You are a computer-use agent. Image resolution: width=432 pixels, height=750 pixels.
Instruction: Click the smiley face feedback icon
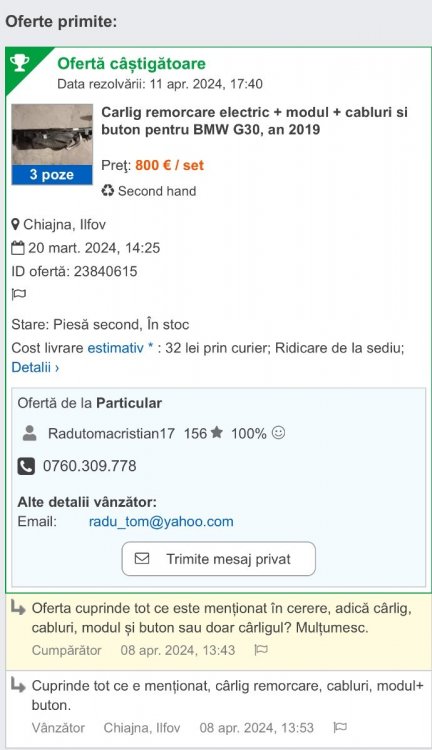point(278,432)
